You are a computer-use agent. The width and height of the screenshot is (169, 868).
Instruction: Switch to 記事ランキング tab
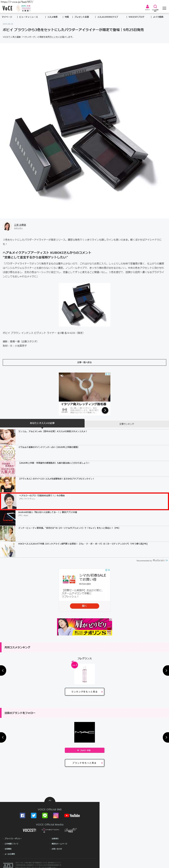coord(127,424)
